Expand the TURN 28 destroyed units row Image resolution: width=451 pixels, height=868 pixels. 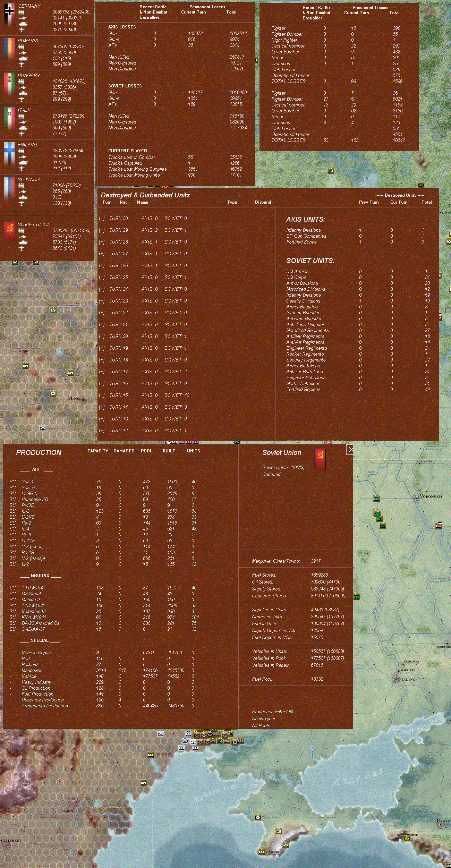click(x=102, y=242)
